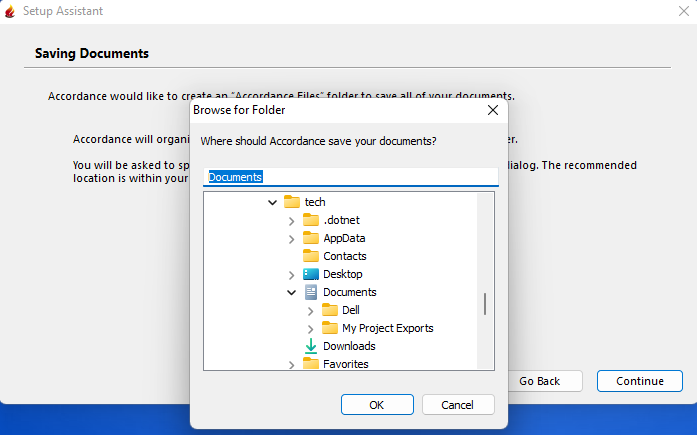697x435 pixels.
Task: Click the tech folder icon
Action: pos(292,202)
